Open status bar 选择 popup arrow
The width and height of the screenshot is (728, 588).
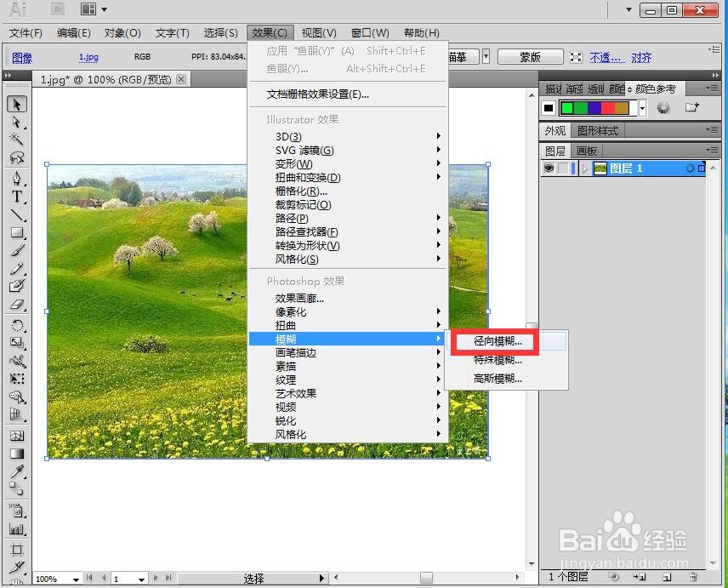coord(321,579)
